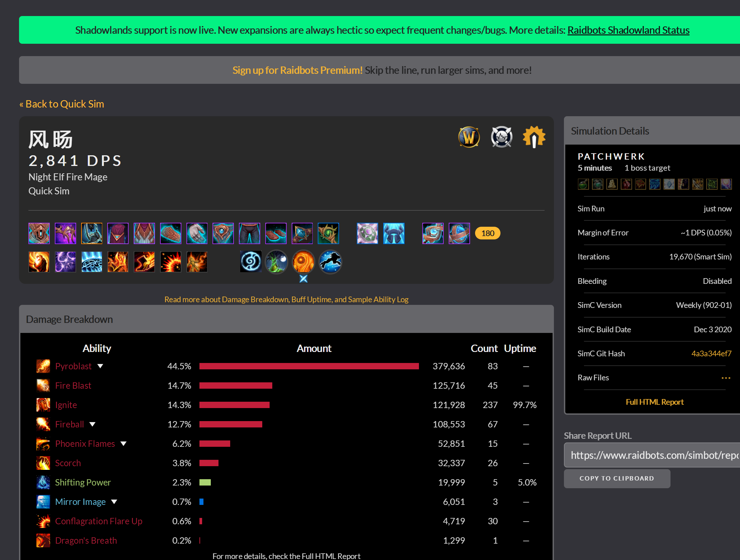Open the Raidbots Shadowland Status link

click(628, 30)
